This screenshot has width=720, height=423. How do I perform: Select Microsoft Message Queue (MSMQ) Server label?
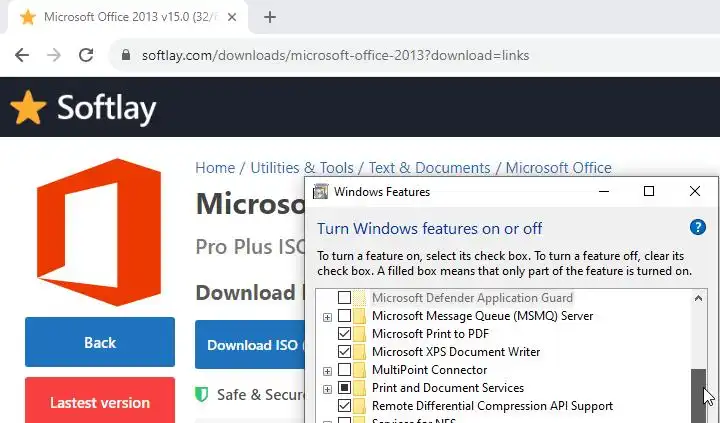click(483, 316)
